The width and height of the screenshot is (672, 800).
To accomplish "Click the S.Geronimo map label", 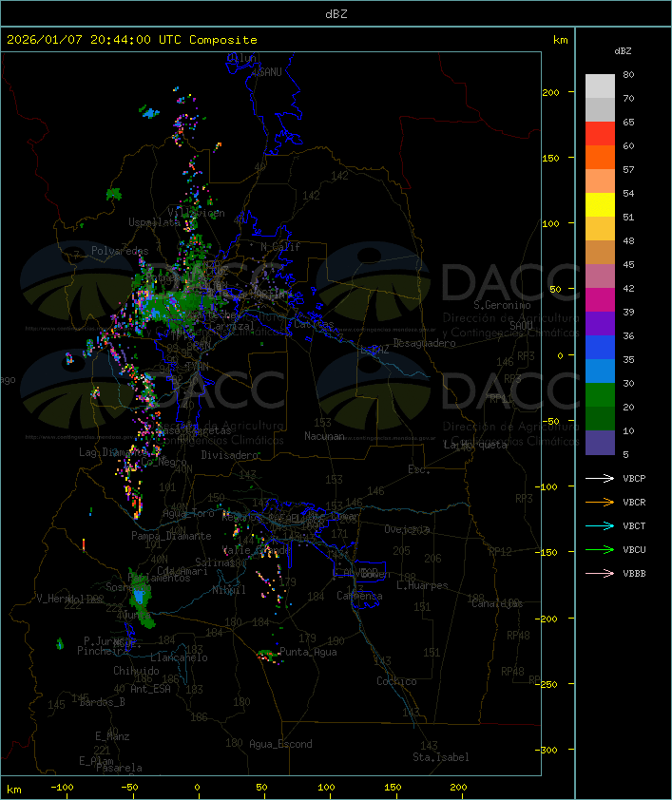I will point(502,305).
